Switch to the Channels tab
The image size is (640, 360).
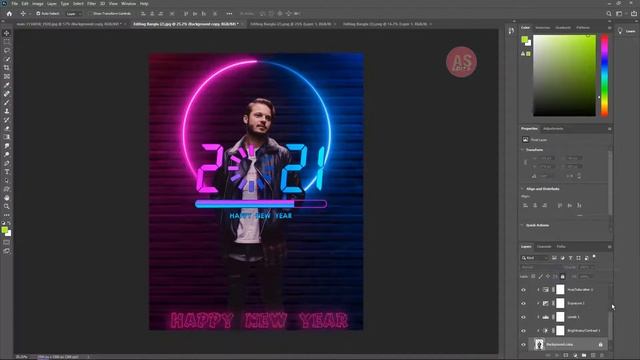544,247
